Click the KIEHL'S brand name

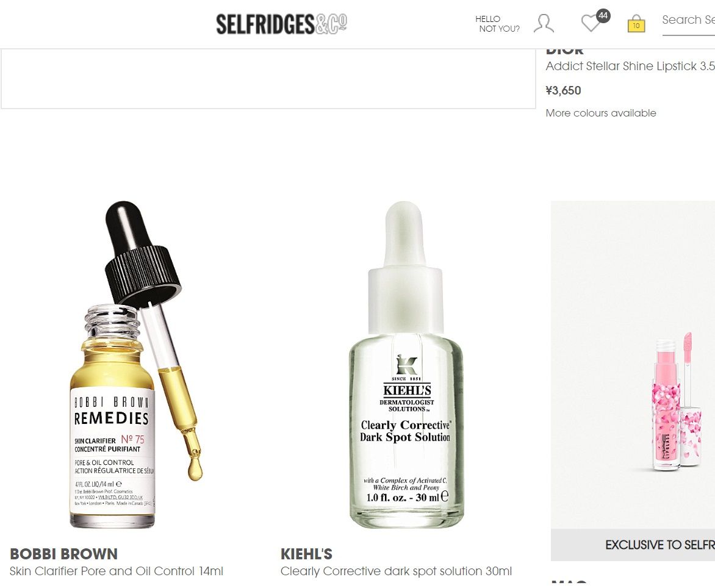pyautogui.click(x=306, y=554)
